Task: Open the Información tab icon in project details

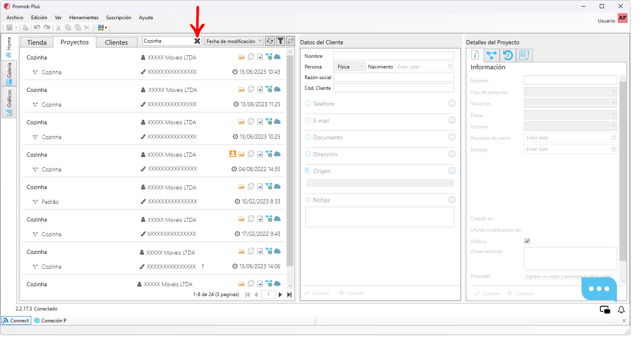Action: pyautogui.click(x=475, y=55)
